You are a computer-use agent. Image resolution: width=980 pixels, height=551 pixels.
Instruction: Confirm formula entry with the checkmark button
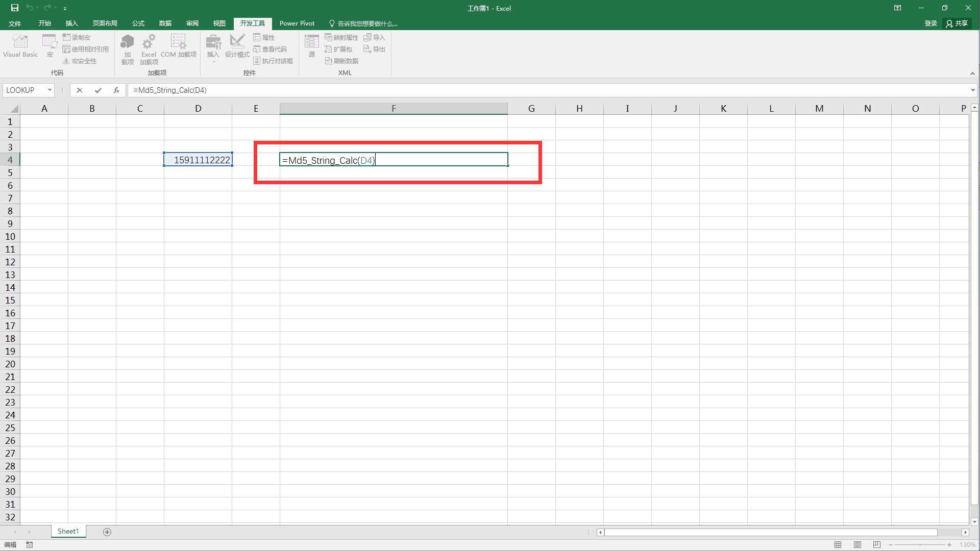[x=98, y=90]
